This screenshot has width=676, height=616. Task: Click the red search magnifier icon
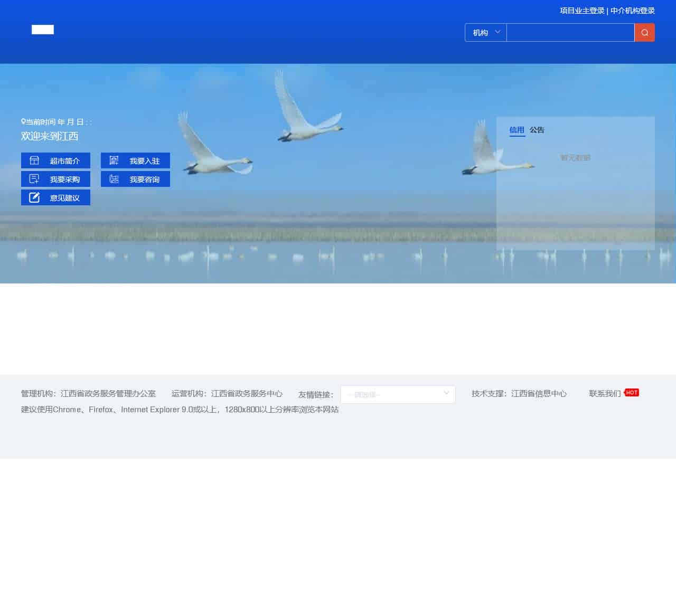644,32
